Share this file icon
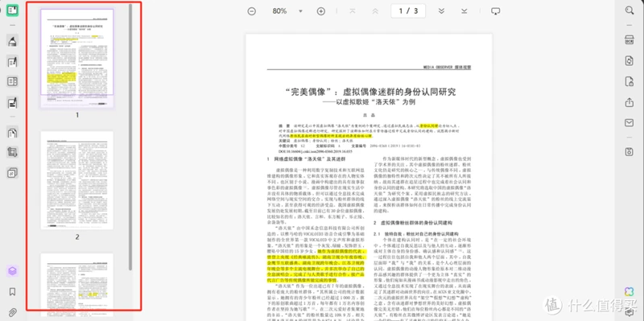Viewport: 644px width, 321px height. [630, 102]
